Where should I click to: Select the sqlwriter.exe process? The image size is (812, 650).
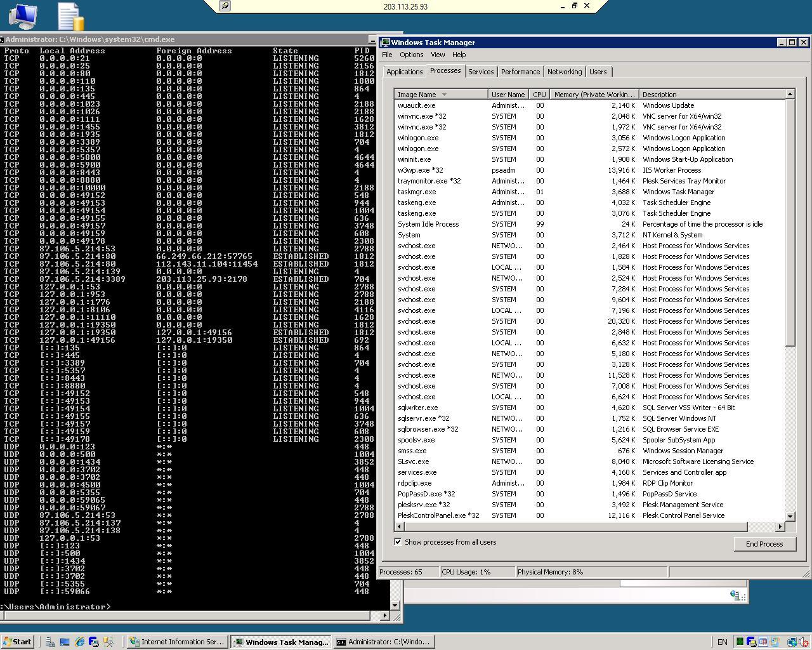coord(589,408)
